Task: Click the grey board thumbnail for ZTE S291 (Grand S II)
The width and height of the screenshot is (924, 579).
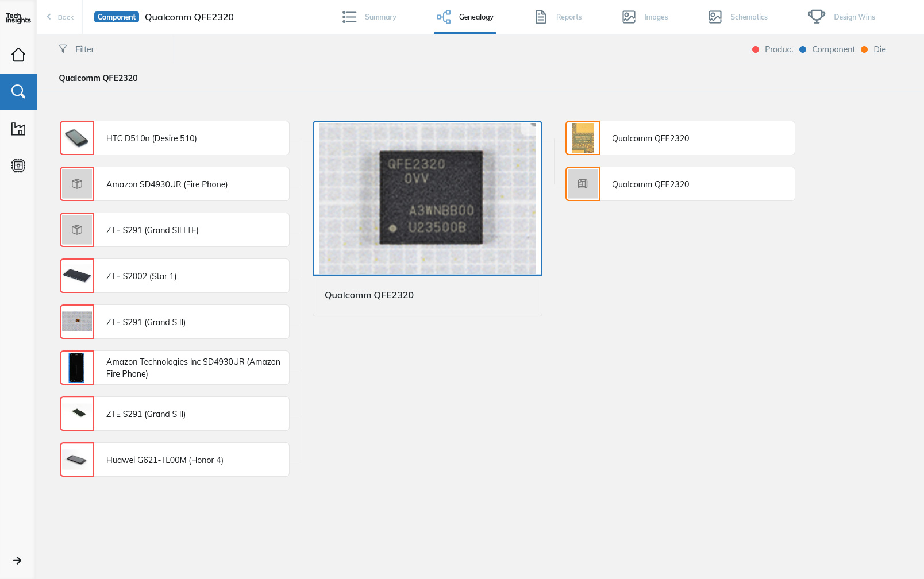Action: 77,322
